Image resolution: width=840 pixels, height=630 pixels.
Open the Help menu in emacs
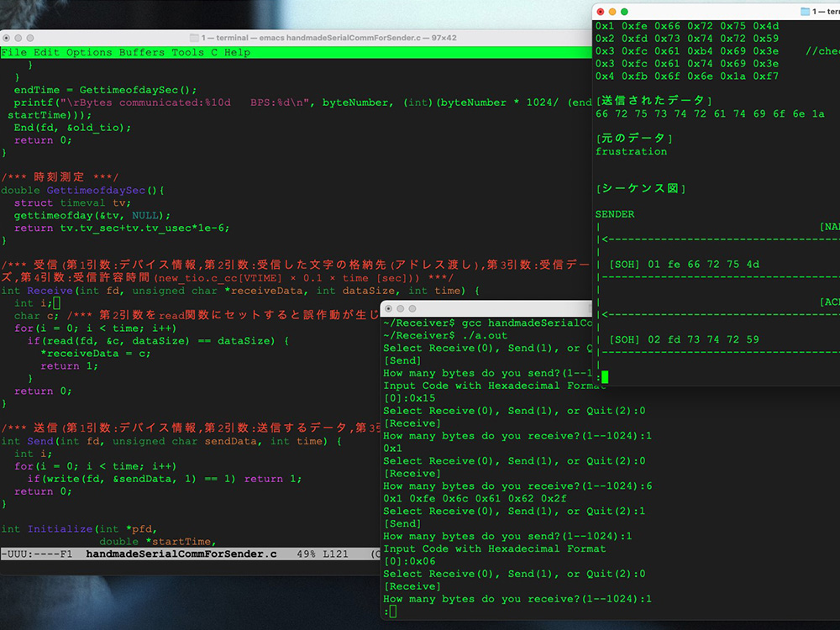pyautogui.click(x=238, y=52)
